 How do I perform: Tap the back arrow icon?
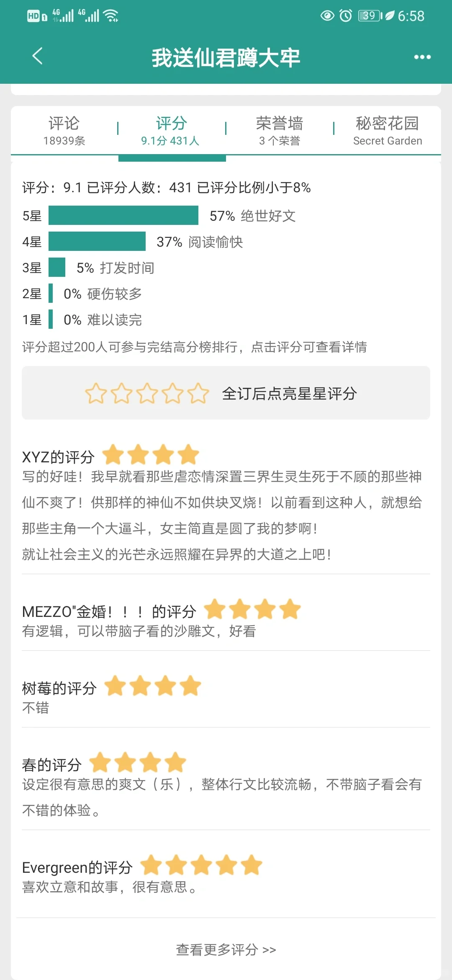click(38, 56)
